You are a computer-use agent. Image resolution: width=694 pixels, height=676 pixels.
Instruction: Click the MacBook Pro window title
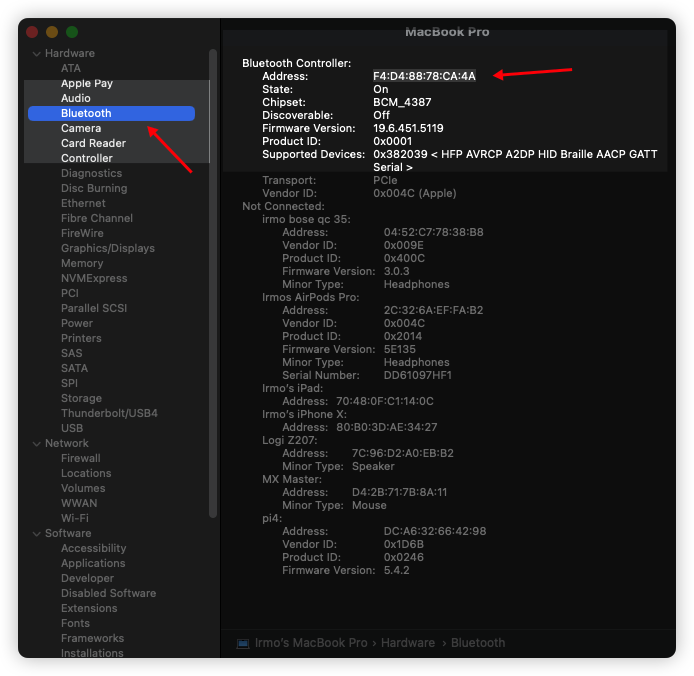447,32
